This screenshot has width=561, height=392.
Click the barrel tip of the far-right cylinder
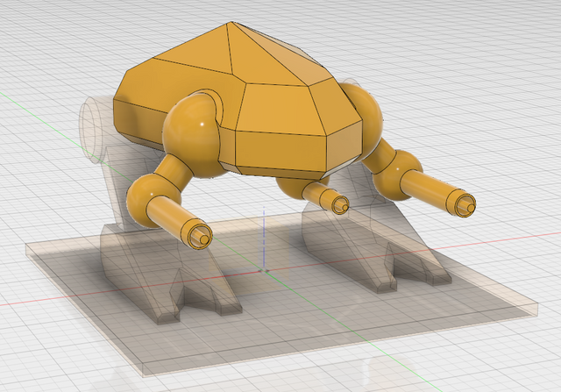pyautogui.click(x=466, y=205)
